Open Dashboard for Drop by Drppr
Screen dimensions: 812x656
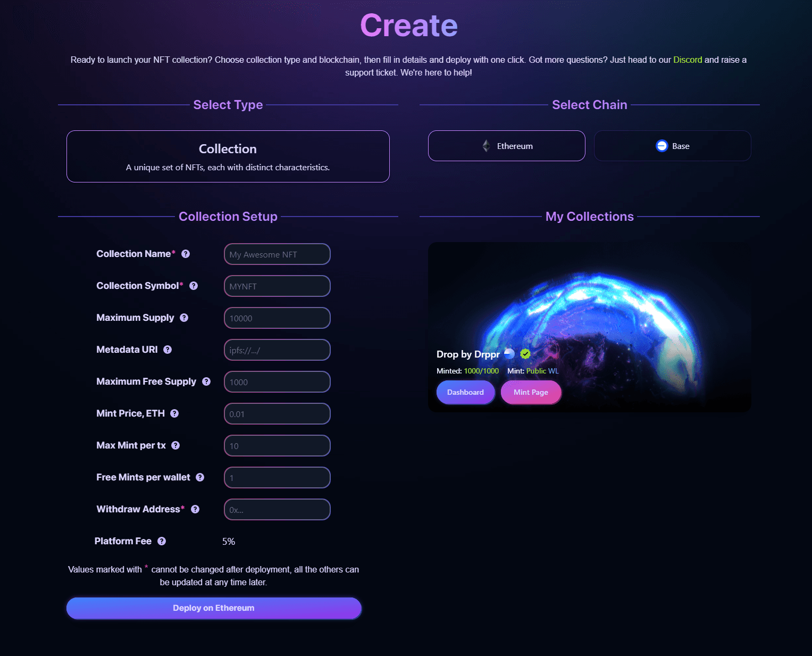point(465,393)
